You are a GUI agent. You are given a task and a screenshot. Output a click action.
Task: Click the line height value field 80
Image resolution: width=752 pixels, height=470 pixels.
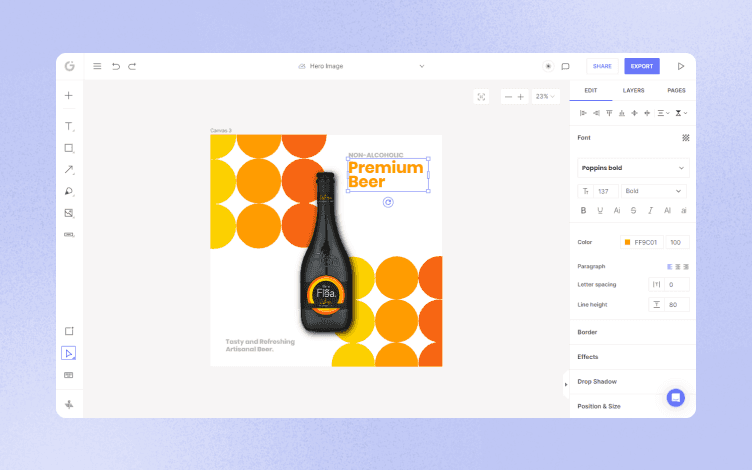[677, 305]
